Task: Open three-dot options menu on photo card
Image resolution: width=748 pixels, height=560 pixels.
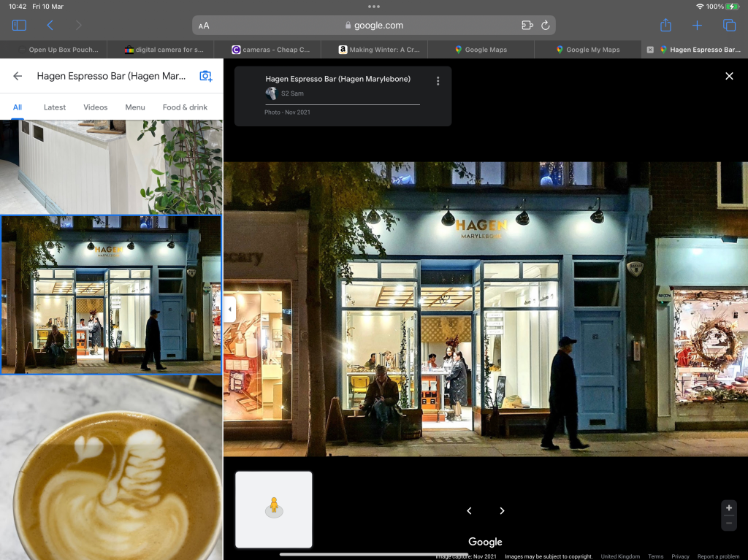Action: pos(438,81)
